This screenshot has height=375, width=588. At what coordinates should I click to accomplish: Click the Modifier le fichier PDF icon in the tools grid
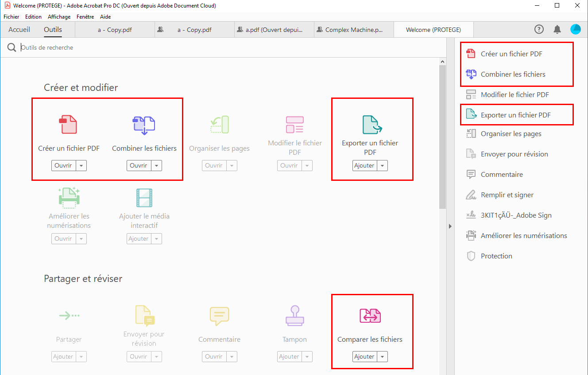(x=294, y=125)
